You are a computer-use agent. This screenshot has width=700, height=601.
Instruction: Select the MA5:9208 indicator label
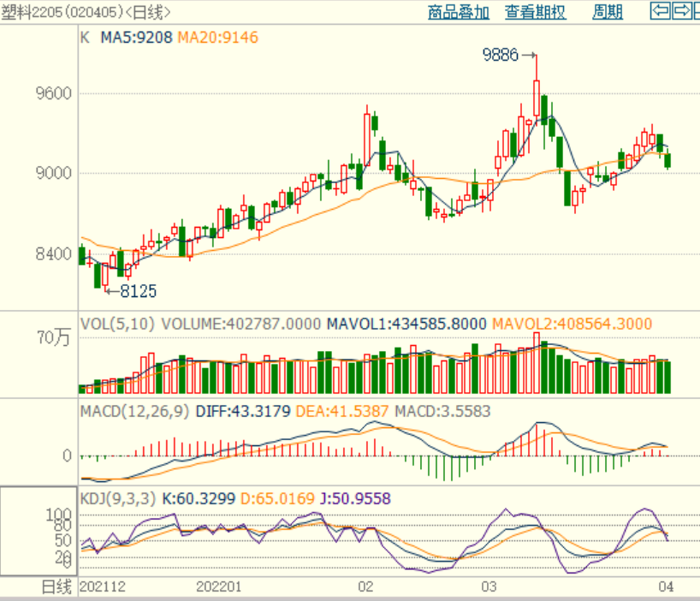[137, 38]
